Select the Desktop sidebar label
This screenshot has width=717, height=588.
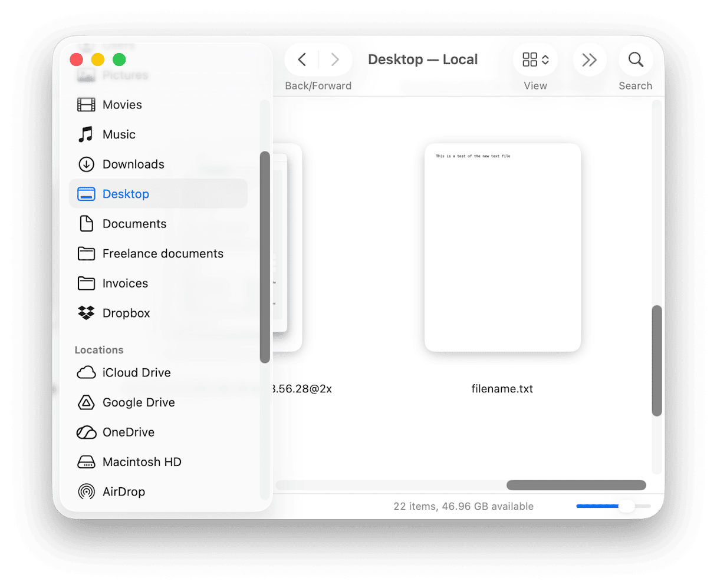[126, 194]
